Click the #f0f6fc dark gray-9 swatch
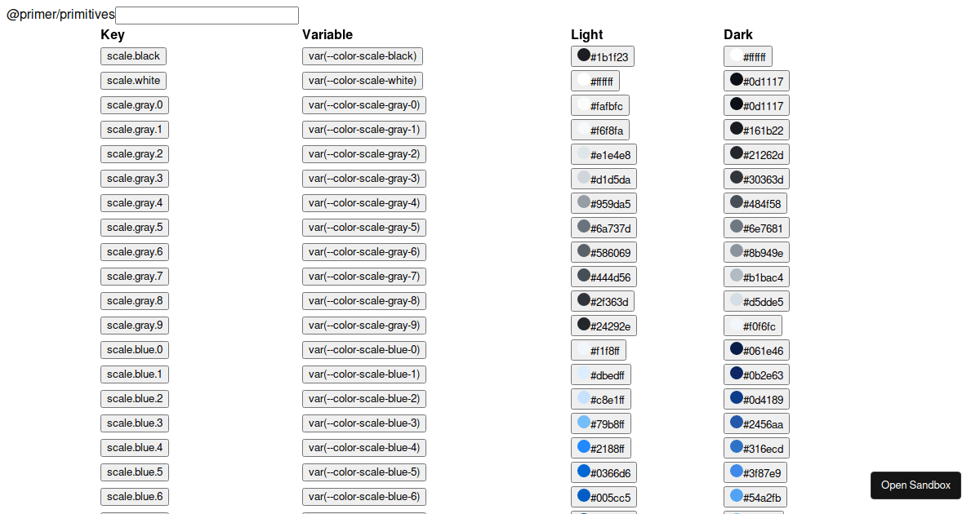980x514 pixels. pos(752,325)
